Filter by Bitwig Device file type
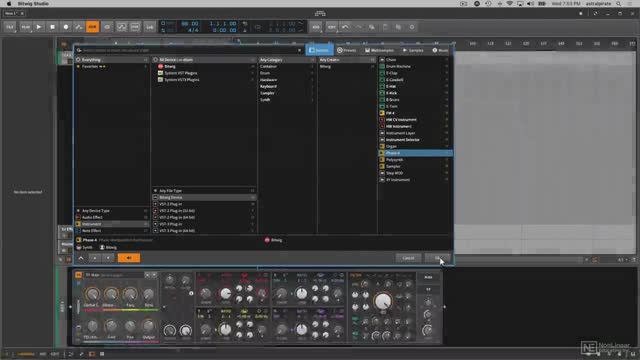Viewport: 640px width, 360px height. tap(204, 197)
